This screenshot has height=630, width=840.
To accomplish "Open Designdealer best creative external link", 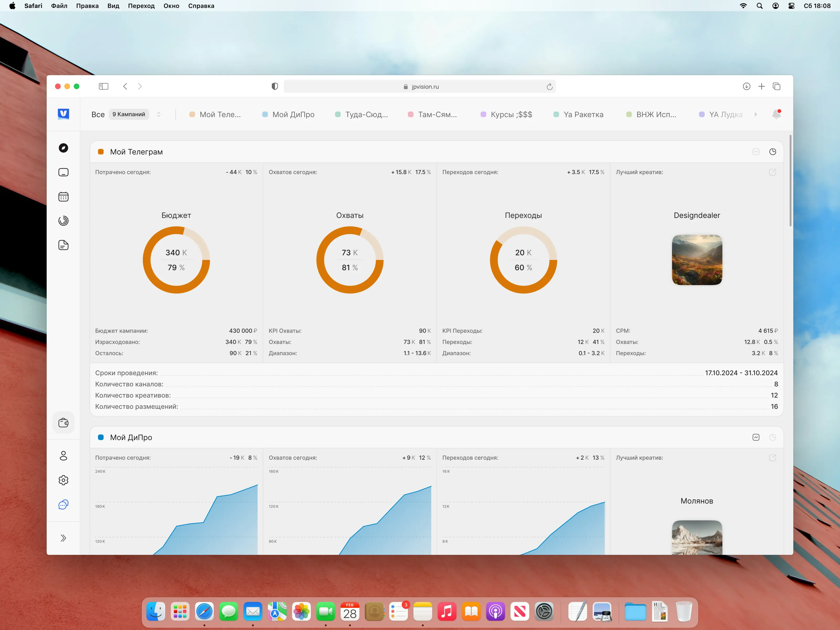I will [772, 172].
